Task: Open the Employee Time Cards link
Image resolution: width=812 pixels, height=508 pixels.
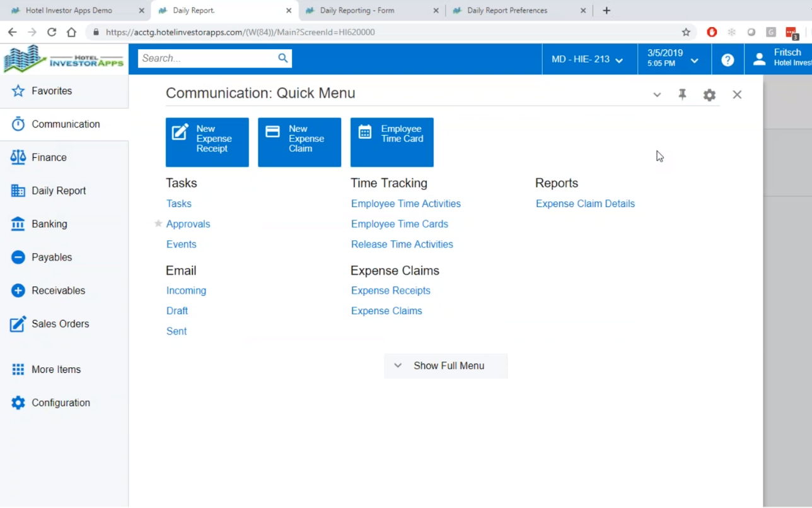Action: (x=399, y=224)
